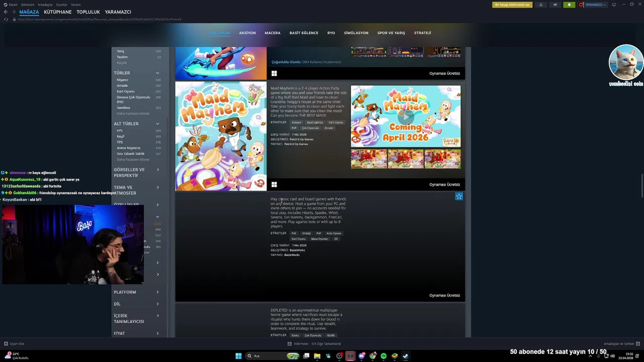Image resolution: width=644 pixels, height=362 pixels.
Task: Open the Oyunlar menu
Action: (x=61, y=5)
